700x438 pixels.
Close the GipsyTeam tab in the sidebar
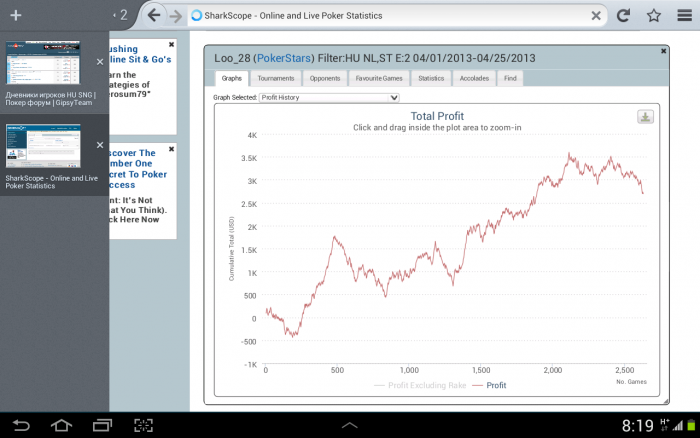[x=100, y=62]
